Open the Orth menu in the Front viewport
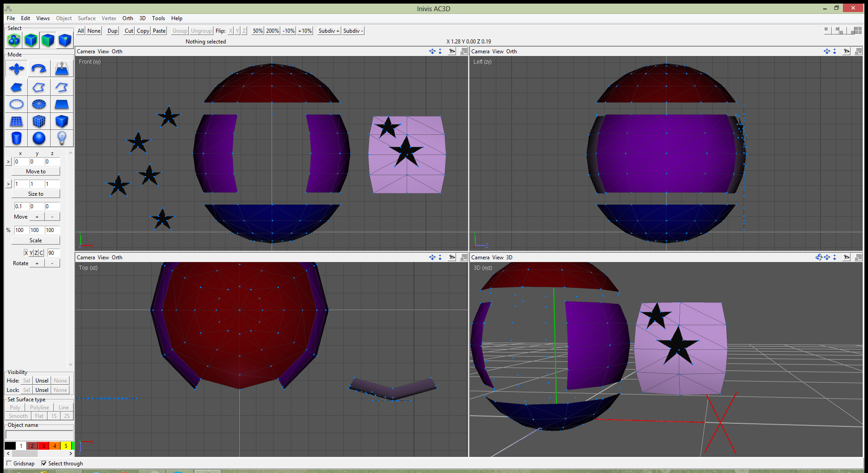Image resolution: width=868 pixels, height=473 pixels. 117,52
